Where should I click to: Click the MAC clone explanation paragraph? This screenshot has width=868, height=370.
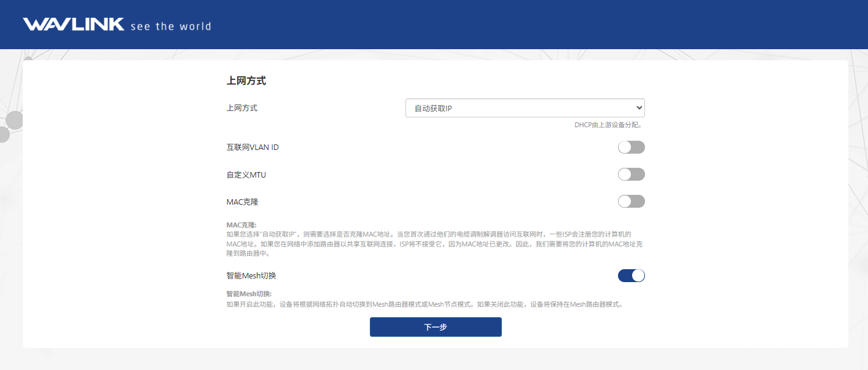430,243
